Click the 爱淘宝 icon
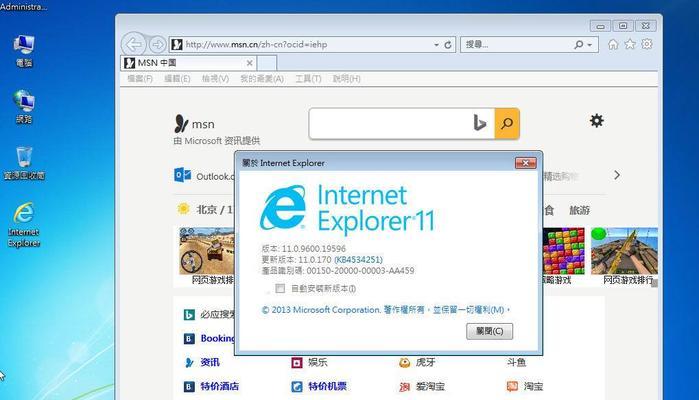This screenshot has width=699, height=400. pos(404,387)
